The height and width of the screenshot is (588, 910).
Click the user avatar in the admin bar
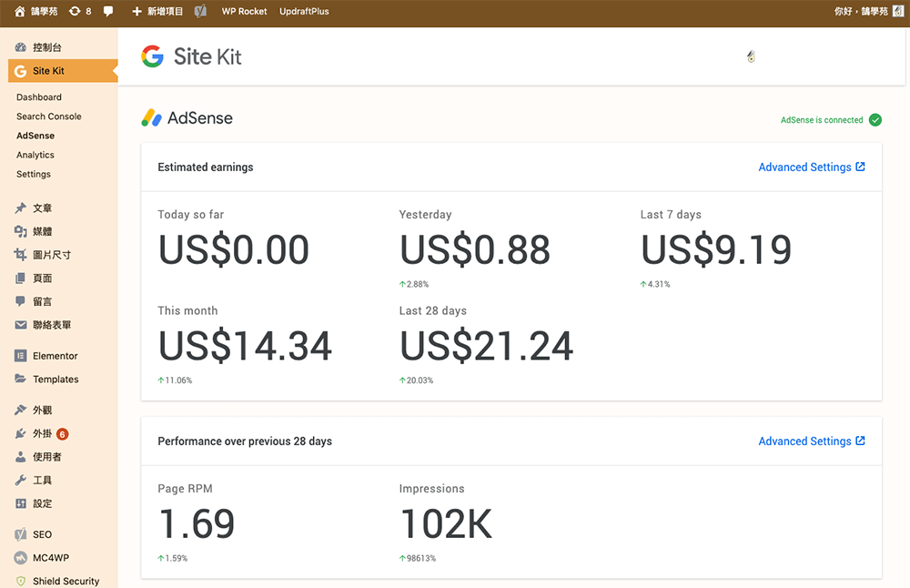tap(898, 11)
